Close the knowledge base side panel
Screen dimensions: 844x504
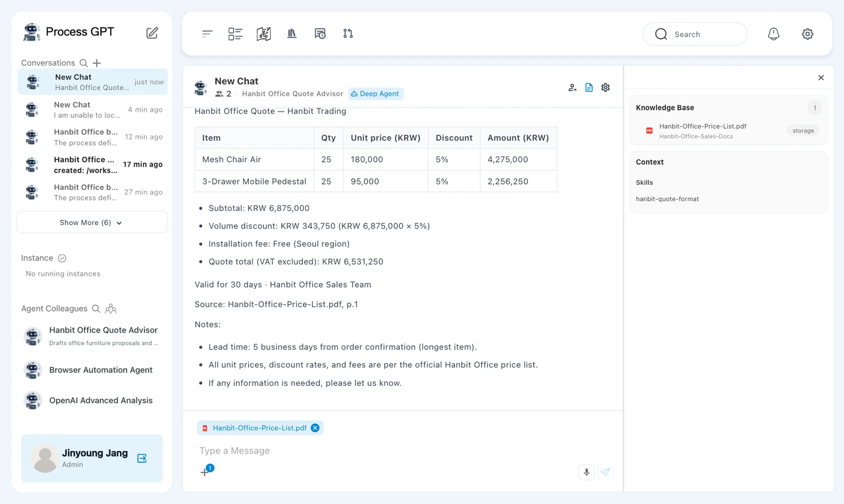point(821,77)
